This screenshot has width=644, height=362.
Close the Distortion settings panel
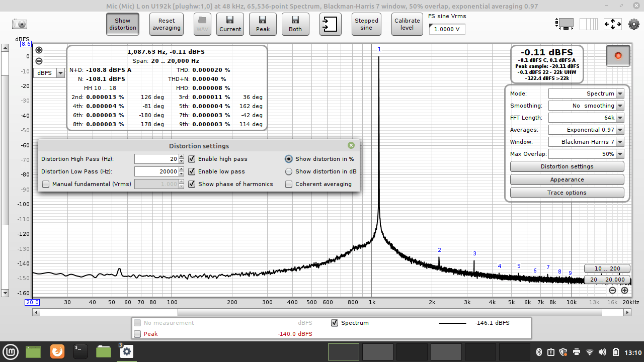(351, 145)
